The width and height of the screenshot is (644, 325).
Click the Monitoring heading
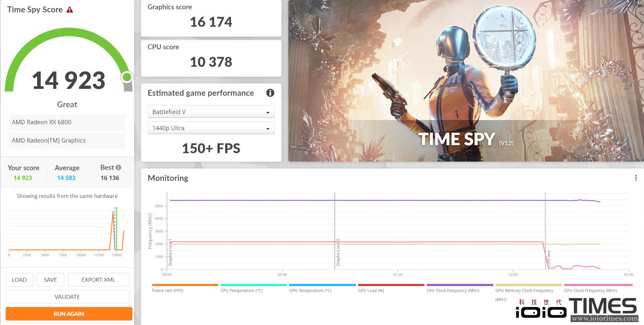point(168,178)
